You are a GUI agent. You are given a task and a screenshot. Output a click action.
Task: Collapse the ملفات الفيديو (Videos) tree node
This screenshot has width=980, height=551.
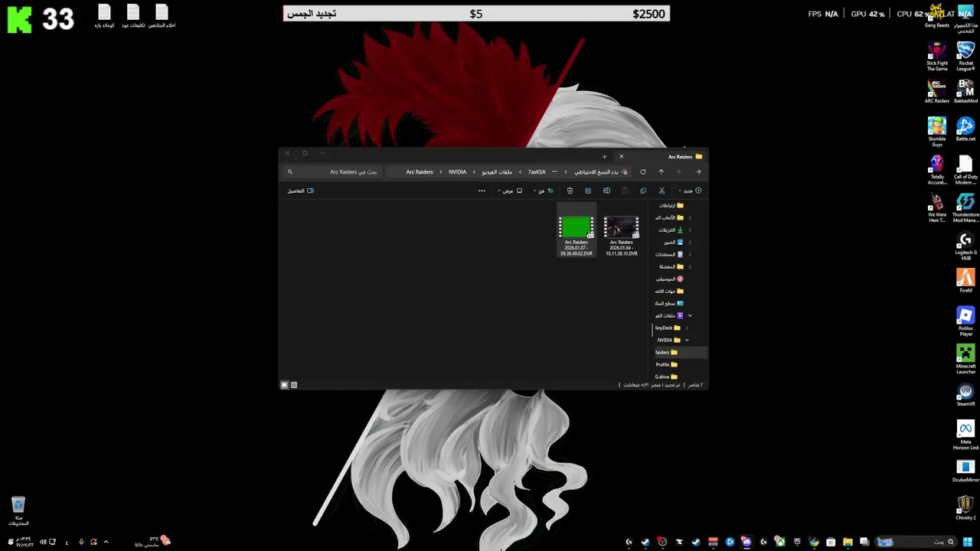point(690,315)
